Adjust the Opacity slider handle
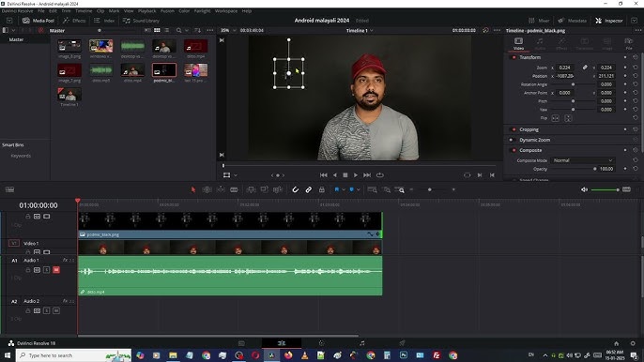 coord(594,169)
